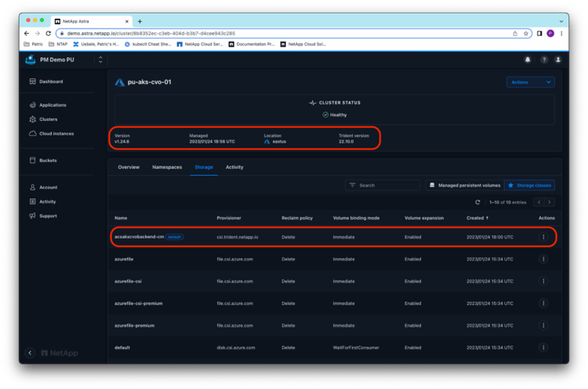Click the help question mark icon
Image resolution: width=588 pixels, height=389 pixels.
(x=543, y=60)
